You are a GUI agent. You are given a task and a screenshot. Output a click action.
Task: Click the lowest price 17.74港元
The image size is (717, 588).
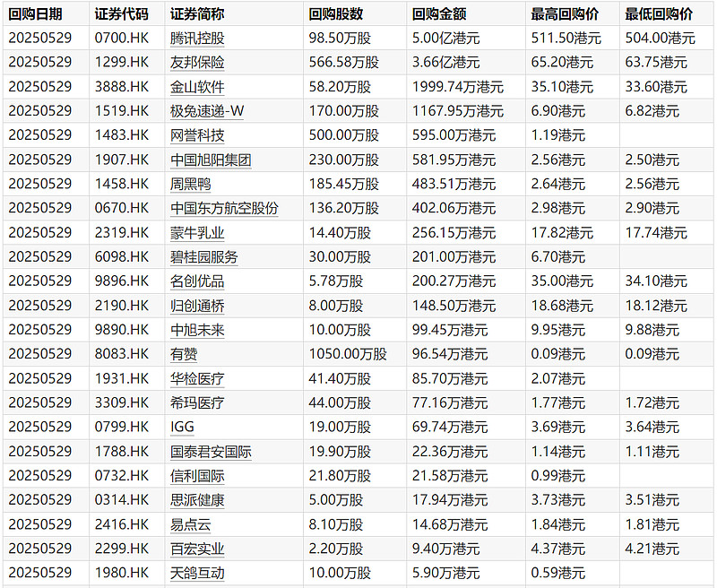656,233
